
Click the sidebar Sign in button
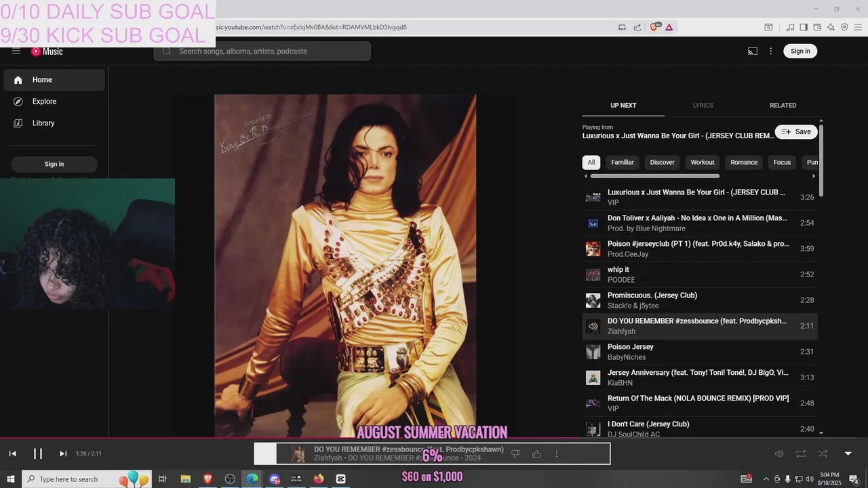54,164
